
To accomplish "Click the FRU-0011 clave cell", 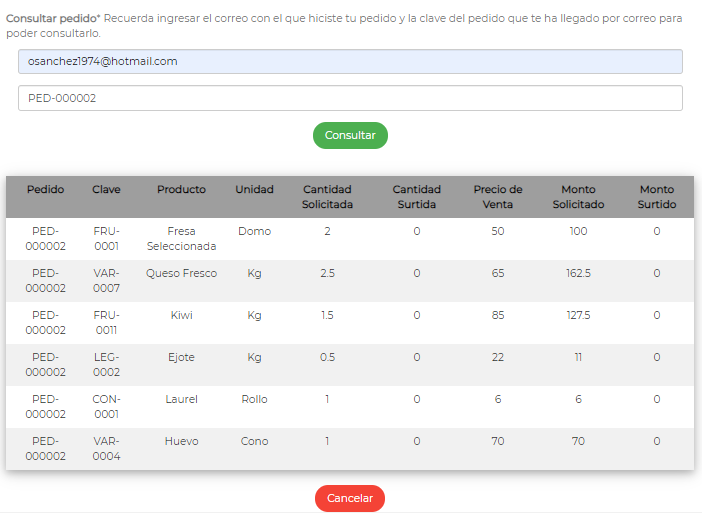I will [106, 323].
